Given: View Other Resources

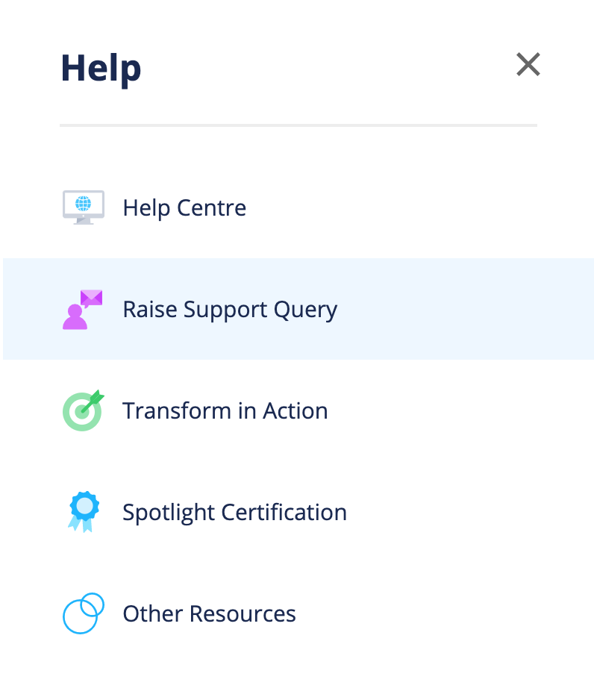Looking at the screenshot, I should pyautogui.click(x=209, y=613).
